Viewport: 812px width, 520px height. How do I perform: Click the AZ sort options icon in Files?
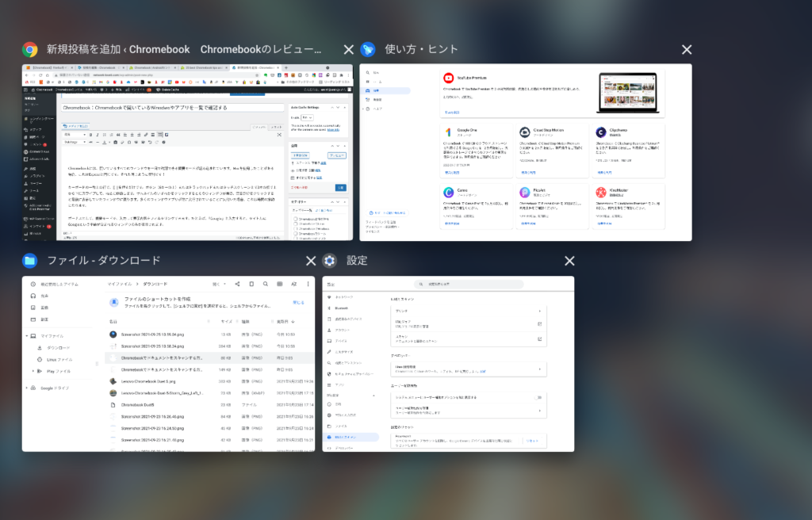[293, 284]
